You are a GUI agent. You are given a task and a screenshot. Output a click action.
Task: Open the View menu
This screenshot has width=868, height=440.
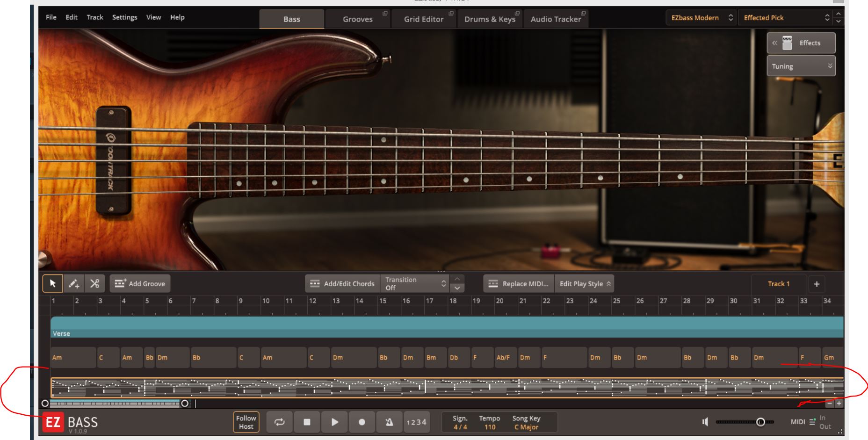(x=153, y=17)
